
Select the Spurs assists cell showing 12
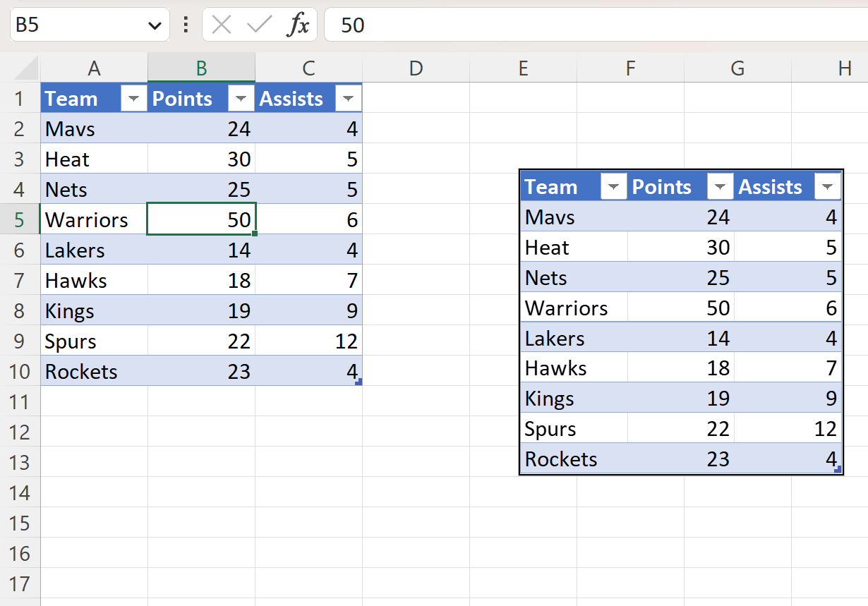click(x=308, y=341)
